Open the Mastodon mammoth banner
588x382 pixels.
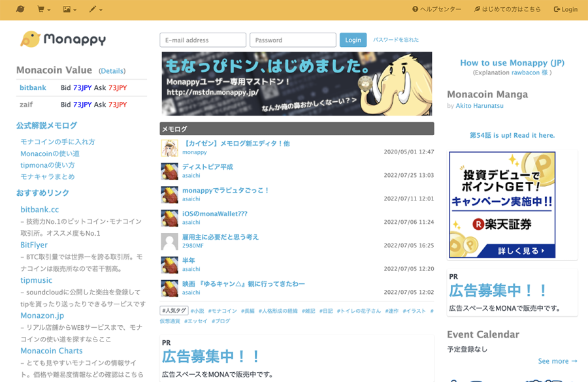coord(297,84)
